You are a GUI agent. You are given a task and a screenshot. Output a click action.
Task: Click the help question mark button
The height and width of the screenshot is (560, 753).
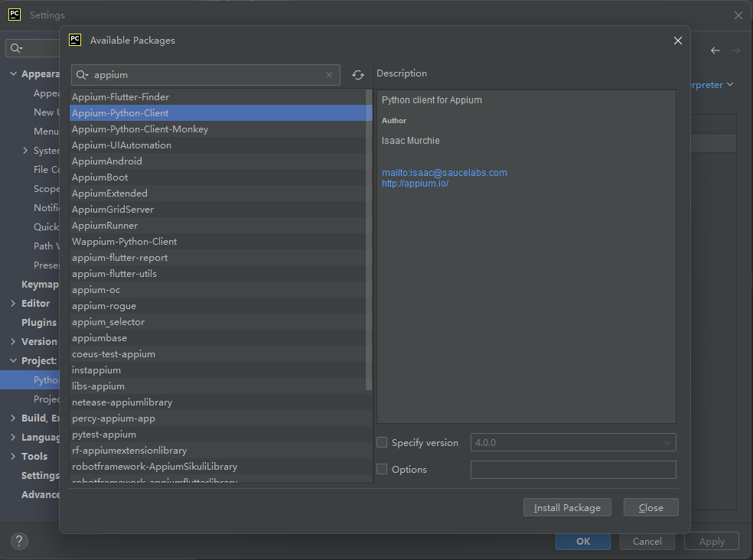coord(19,542)
